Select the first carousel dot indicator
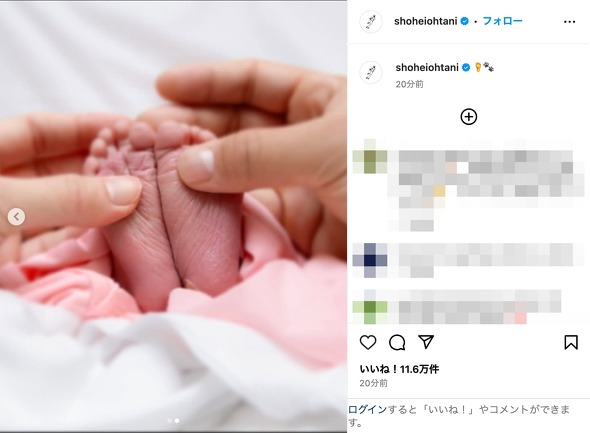Screen dimensions: 590x433 click(170, 421)
